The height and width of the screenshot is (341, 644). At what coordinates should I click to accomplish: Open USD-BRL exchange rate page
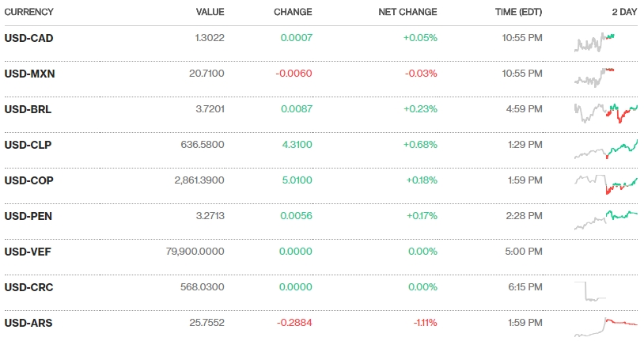click(x=28, y=109)
